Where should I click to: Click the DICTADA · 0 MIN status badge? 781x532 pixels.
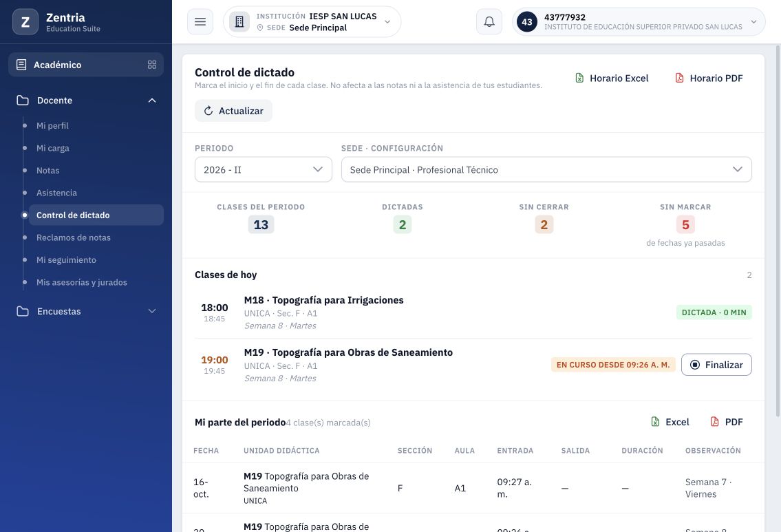pos(714,312)
